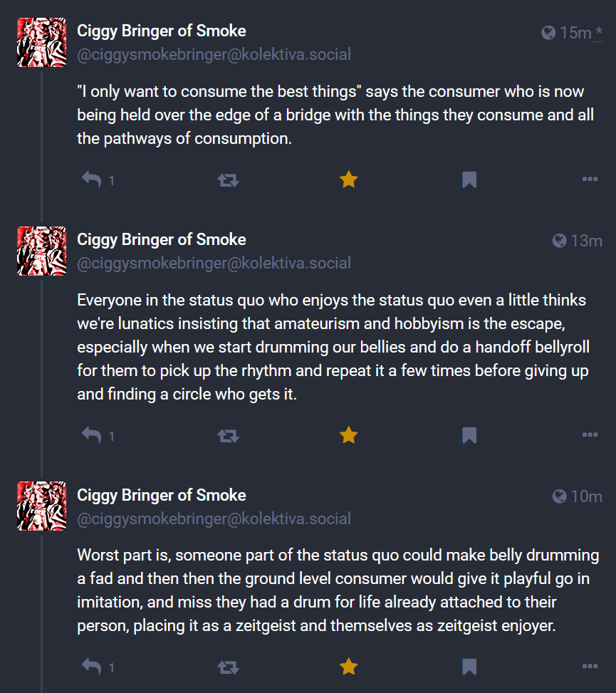616x693 pixels.
Task: Open the three-dot menu on the 10m post
Action: click(589, 667)
